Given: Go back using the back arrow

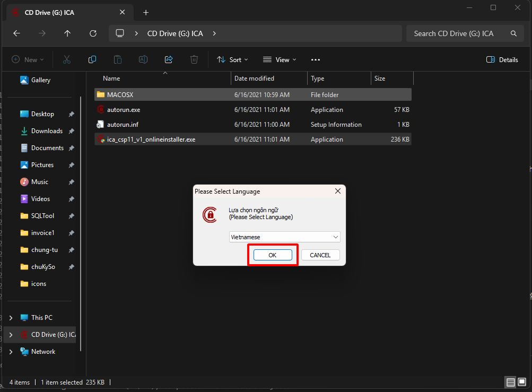Looking at the screenshot, I should point(16,33).
